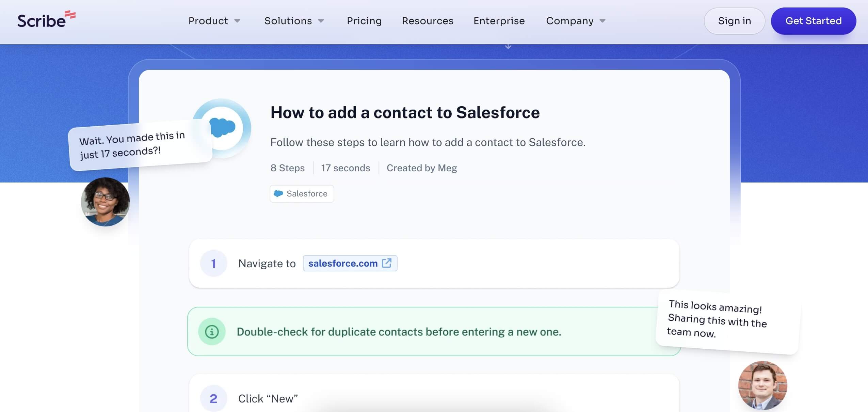Screen dimensions: 868x412
Task: Open the Pricing page from the navbar
Action: tap(364, 21)
